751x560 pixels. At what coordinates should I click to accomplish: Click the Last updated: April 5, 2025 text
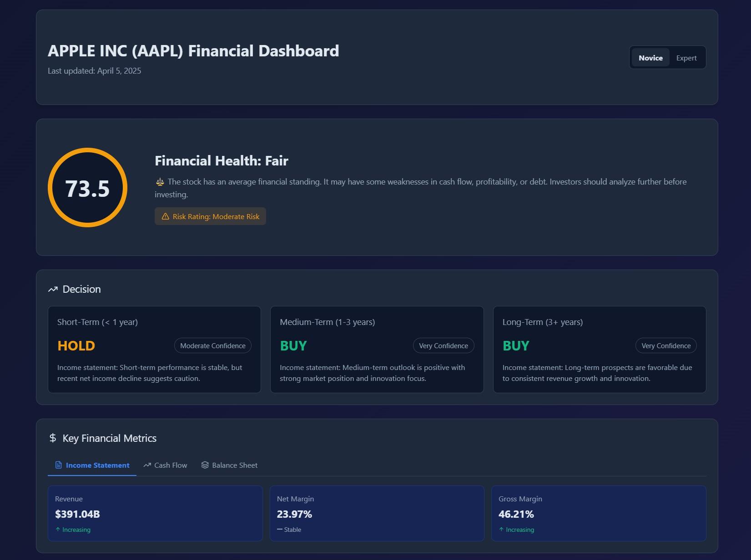pos(94,71)
